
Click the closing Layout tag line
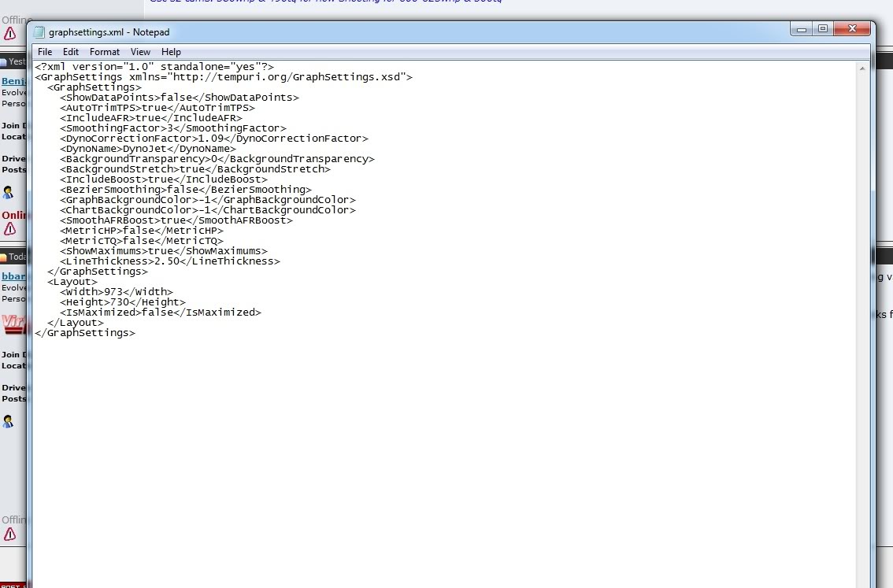[75, 323]
